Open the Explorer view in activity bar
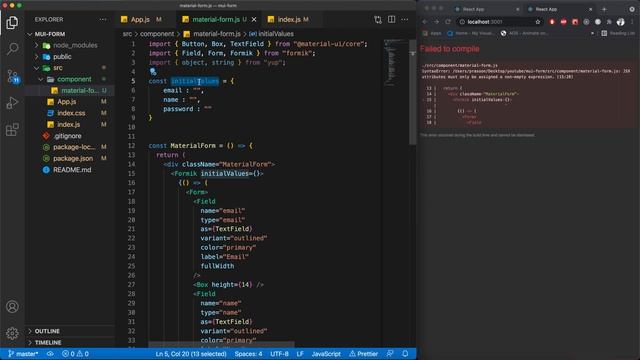 pos(12,22)
